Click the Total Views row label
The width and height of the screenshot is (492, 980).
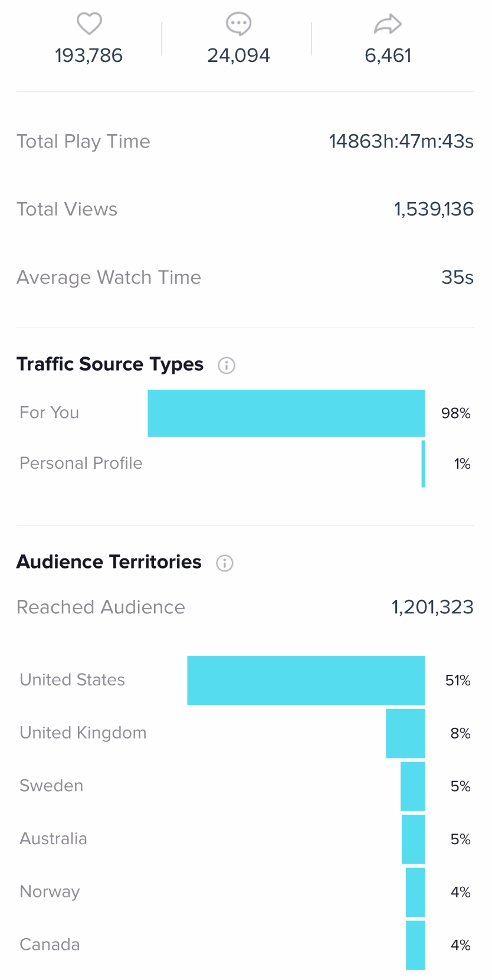(x=67, y=210)
